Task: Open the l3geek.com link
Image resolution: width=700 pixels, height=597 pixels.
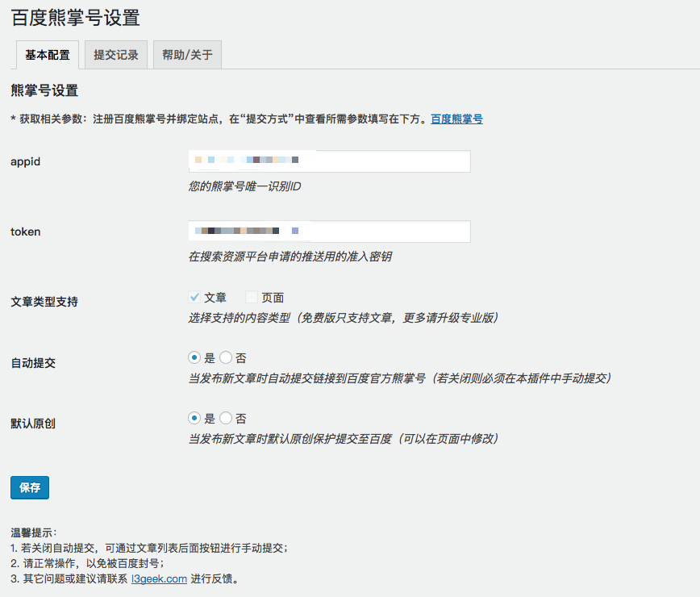Action: point(159,578)
